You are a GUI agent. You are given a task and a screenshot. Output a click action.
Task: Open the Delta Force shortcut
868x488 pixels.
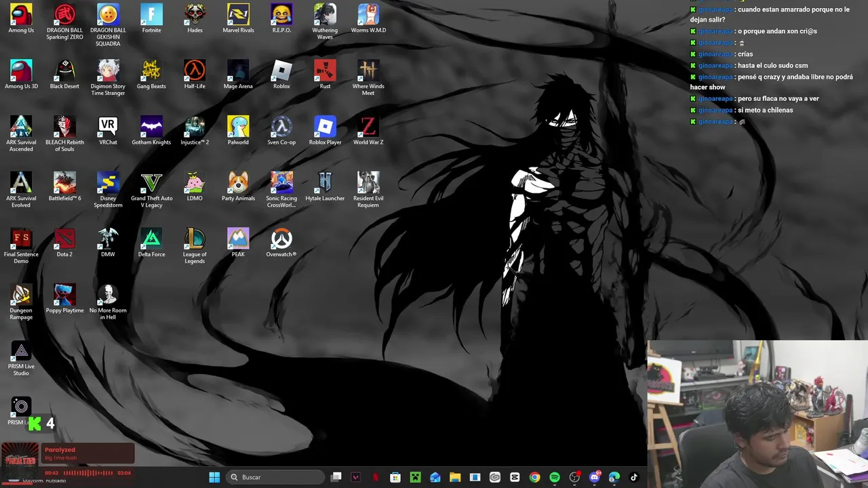(x=151, y=243)
